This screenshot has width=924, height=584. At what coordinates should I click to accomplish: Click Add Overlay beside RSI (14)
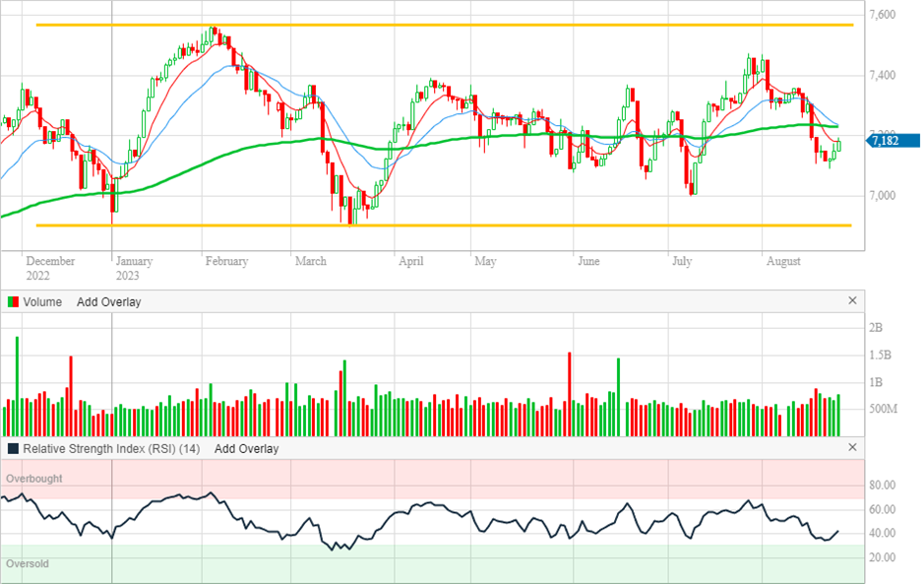246,449
